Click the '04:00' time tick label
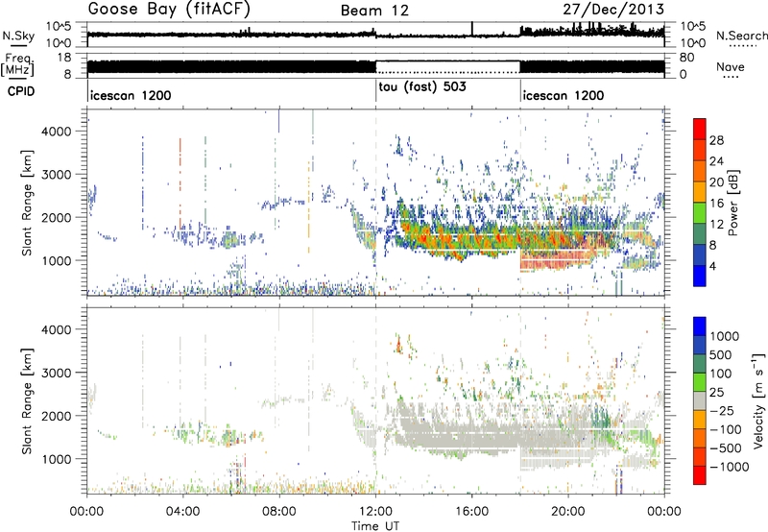Screen dimensions: 768x532 pyautogui.click(x=183, y=512)
